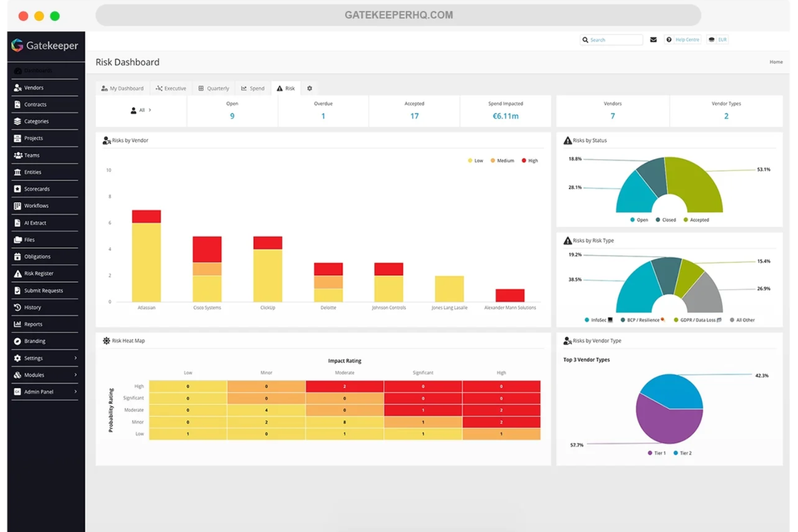Click the Risks by Vendor panel icon
Screen dimensions: 798x532
pyautogui.click(x=106, y=141)
